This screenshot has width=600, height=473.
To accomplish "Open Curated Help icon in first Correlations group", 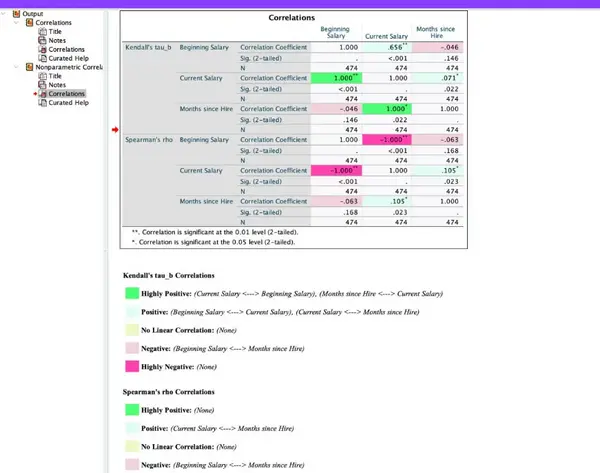I will 42,58.
